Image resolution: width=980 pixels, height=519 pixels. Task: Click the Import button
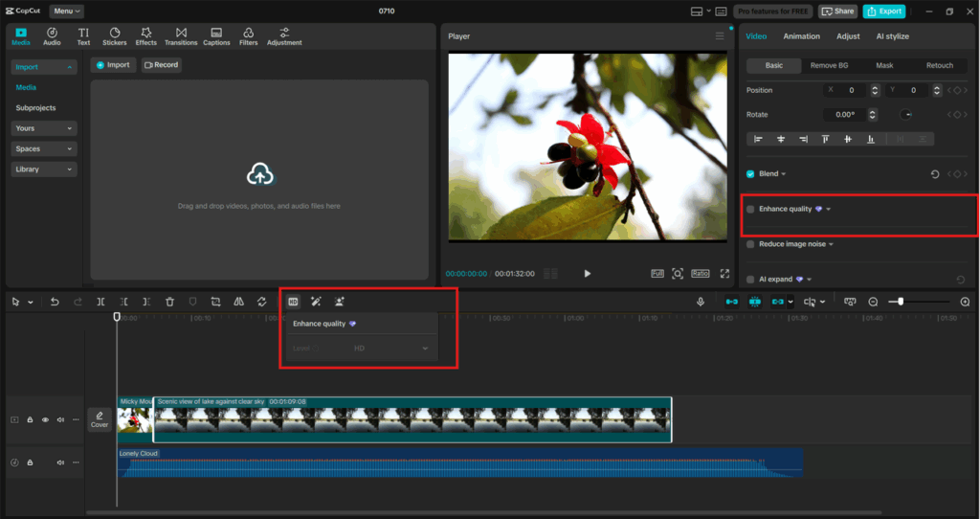(113, 65)
